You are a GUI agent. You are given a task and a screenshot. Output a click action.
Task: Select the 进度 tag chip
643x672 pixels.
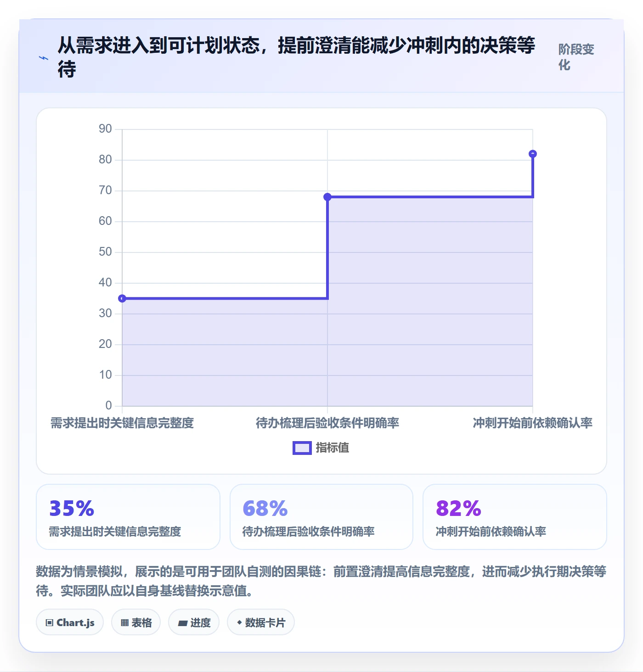tap(194, 622)
